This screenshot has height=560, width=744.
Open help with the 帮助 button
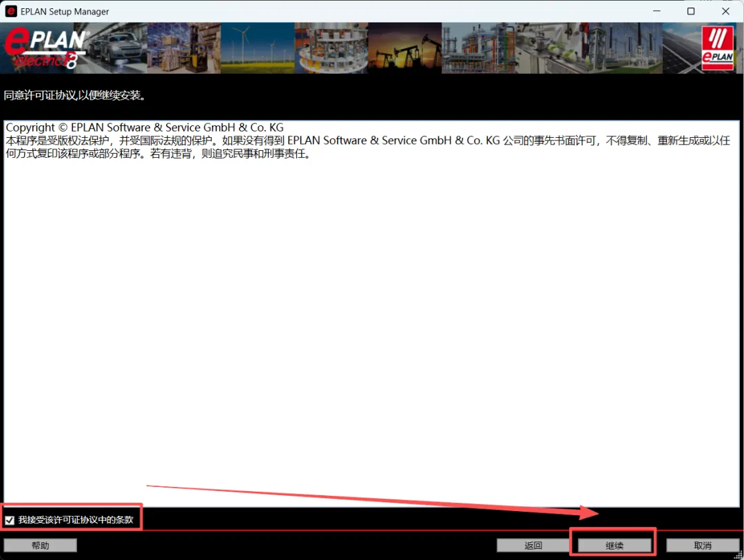(x=41, y=546)
